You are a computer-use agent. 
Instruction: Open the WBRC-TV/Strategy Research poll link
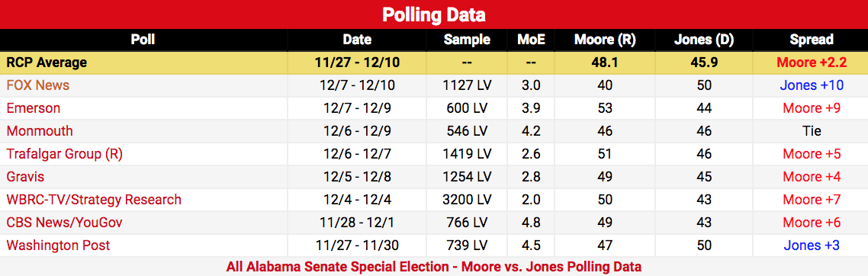pyautogui.click(x=94, y=200)
